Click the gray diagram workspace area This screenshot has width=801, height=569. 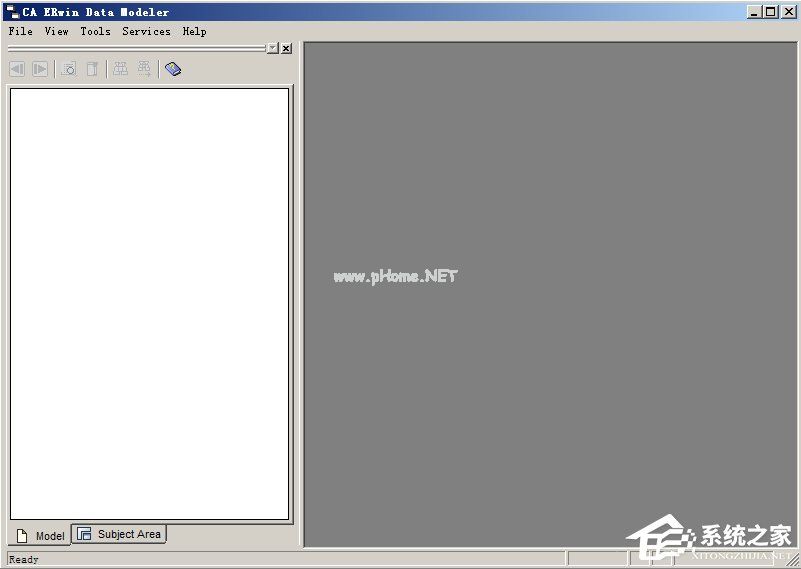550,400
